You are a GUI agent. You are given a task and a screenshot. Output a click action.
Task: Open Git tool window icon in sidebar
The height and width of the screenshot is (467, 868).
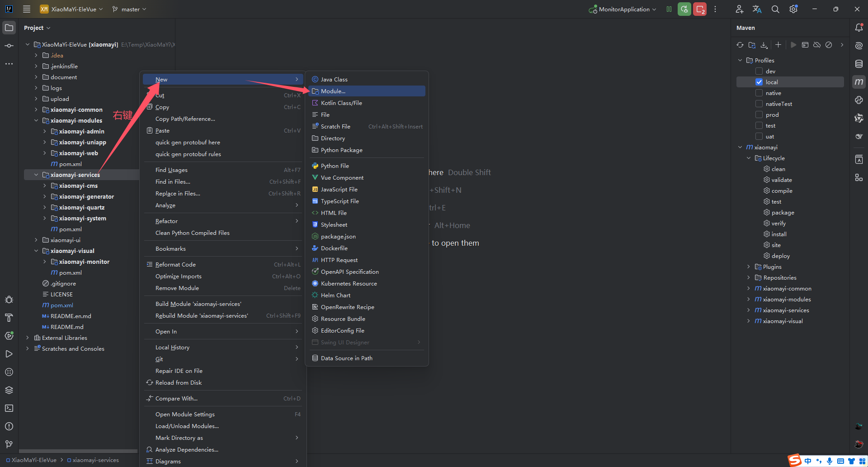9,444
